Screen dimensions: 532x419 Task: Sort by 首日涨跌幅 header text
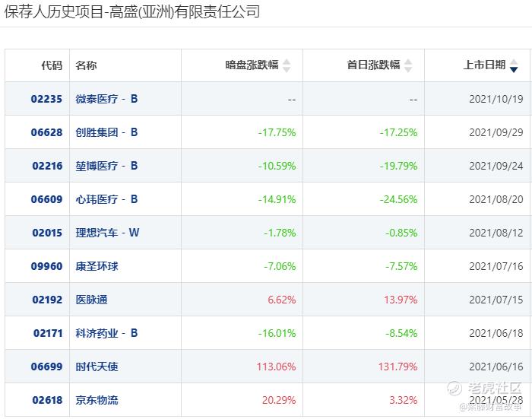click(373, 65)
